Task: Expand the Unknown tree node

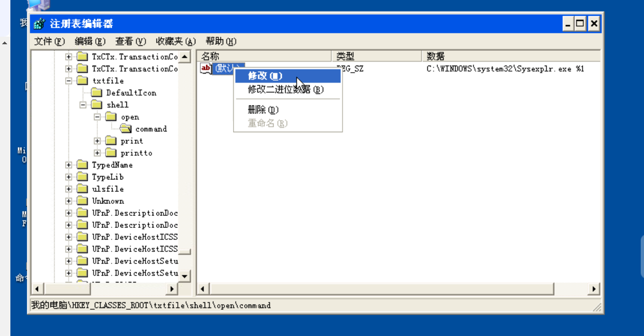Action: tap(68, 201)
